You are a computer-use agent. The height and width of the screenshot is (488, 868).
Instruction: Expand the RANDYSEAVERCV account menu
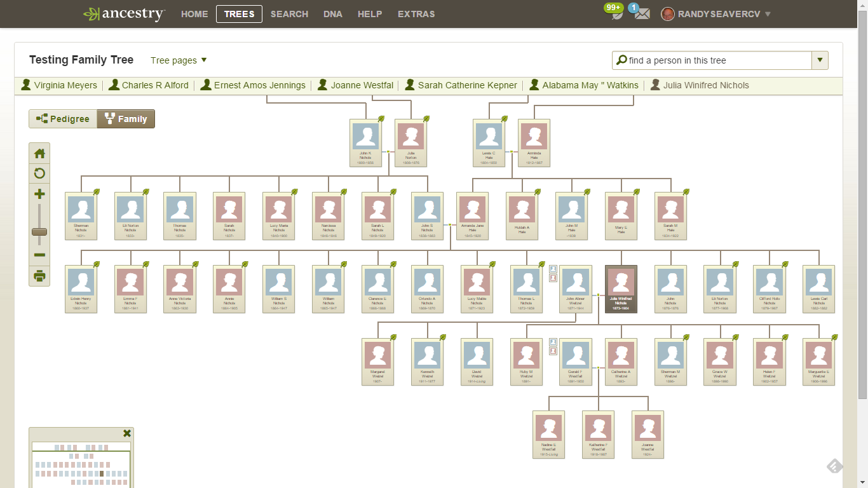pyautogui.click(x=715, y=13)
